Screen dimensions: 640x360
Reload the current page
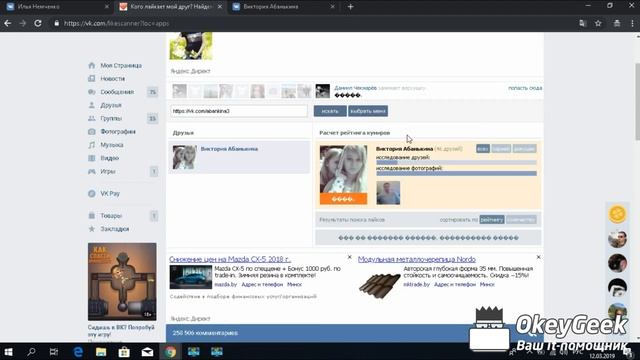(x=38, y=23)
